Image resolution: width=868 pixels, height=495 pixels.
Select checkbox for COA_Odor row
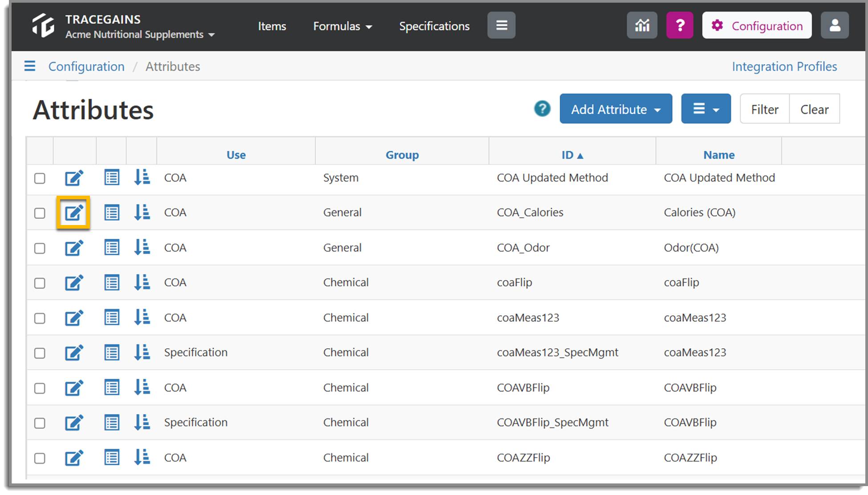click(40, 248)
